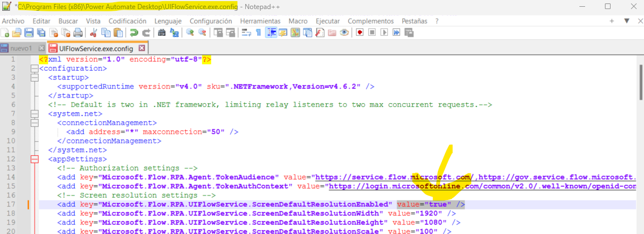Toggle the Document List toolbar icon

pos(307,33)
